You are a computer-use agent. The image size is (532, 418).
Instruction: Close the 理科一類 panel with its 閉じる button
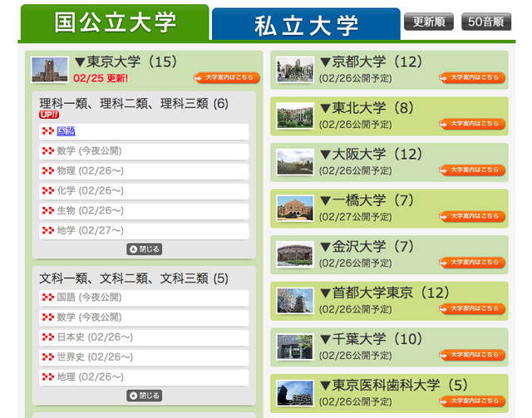coord(144,249)
